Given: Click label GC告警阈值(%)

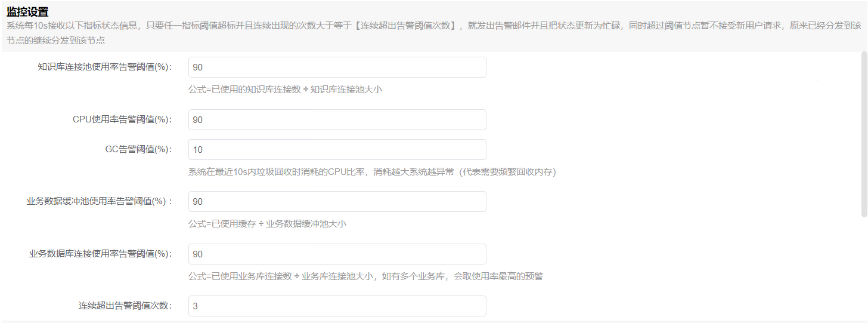Looking at the screenshot, I should point(139,149).
